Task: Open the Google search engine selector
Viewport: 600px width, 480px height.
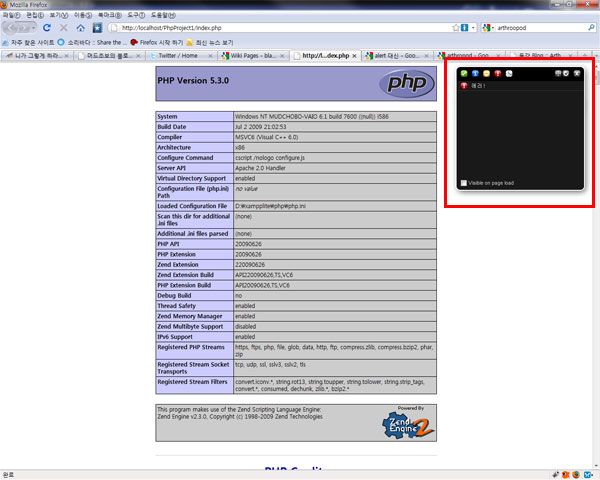Action: tap(488, 28)
